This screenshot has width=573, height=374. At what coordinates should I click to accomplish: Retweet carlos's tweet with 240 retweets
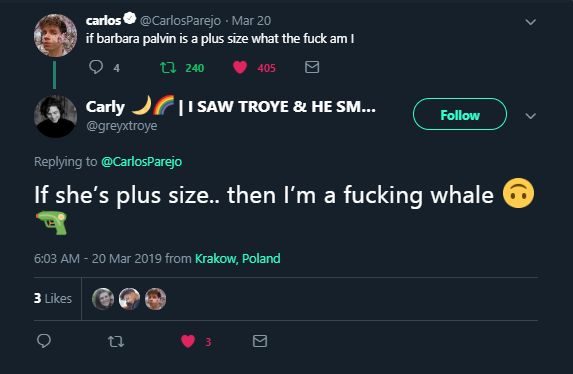pyautogui.click(x=168, y=68)
